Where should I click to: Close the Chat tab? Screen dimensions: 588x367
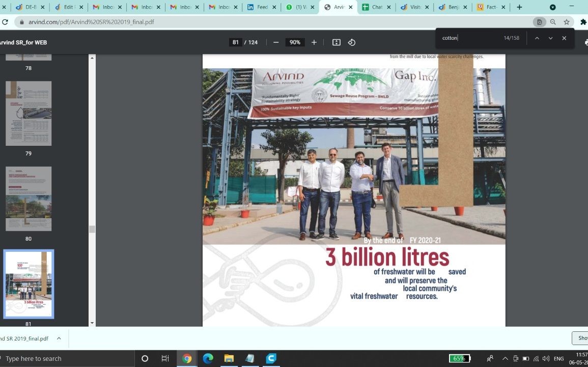(388, 7)
